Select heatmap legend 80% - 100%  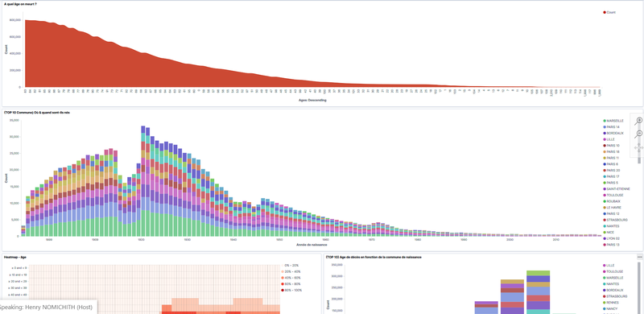tap(292, 290)
